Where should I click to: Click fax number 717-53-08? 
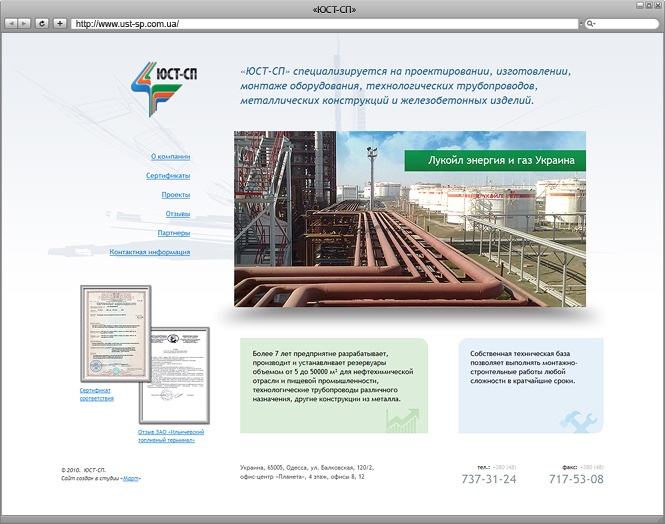coord(576,479)
